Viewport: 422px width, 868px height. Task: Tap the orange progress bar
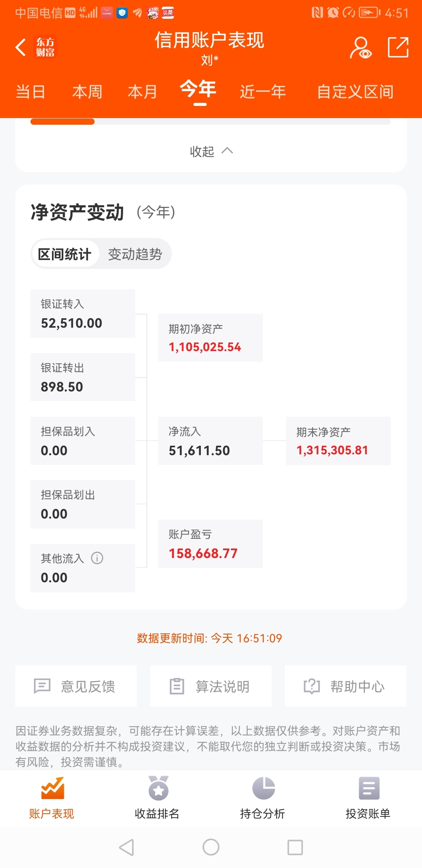pos(63,122)
